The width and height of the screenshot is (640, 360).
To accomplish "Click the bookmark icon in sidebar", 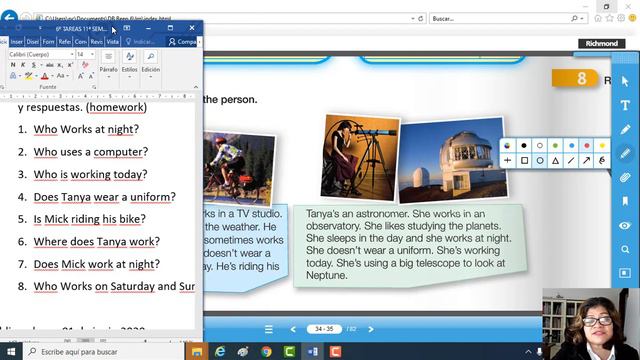I will point(625,201).
